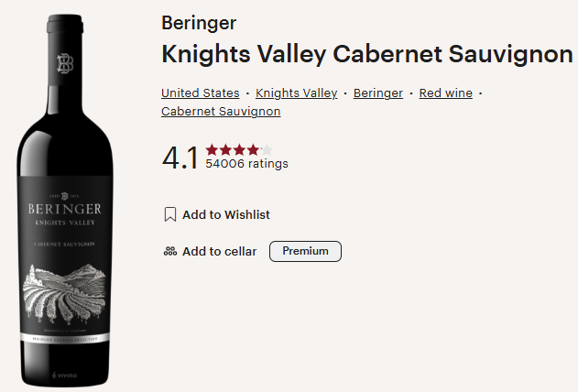This screenshot has width=578, height=392.
Task: Click the fourth rating star
Action: pos(253,149)
